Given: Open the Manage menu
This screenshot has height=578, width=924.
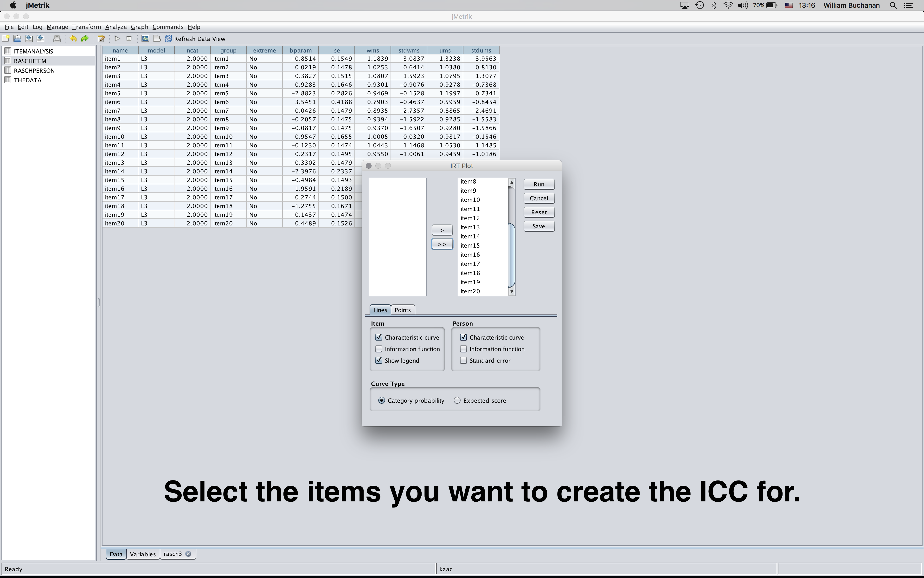Looking at the screenshot, I should click(57, 27).
